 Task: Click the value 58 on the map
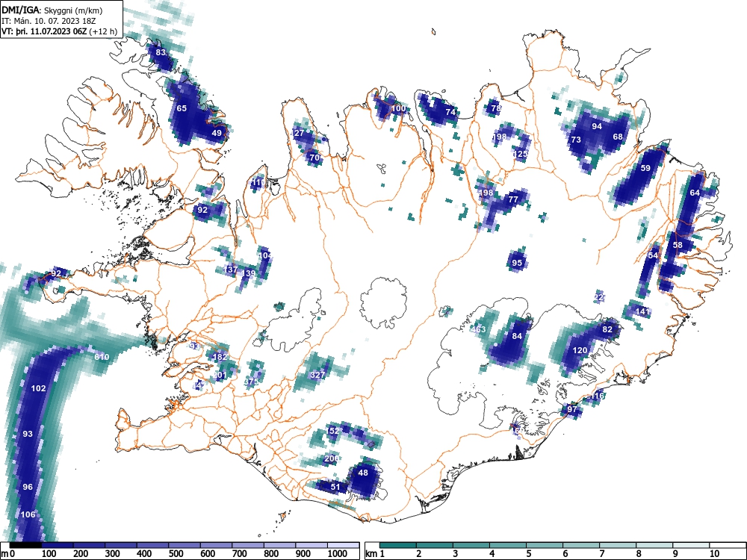[x=678, y=245]
